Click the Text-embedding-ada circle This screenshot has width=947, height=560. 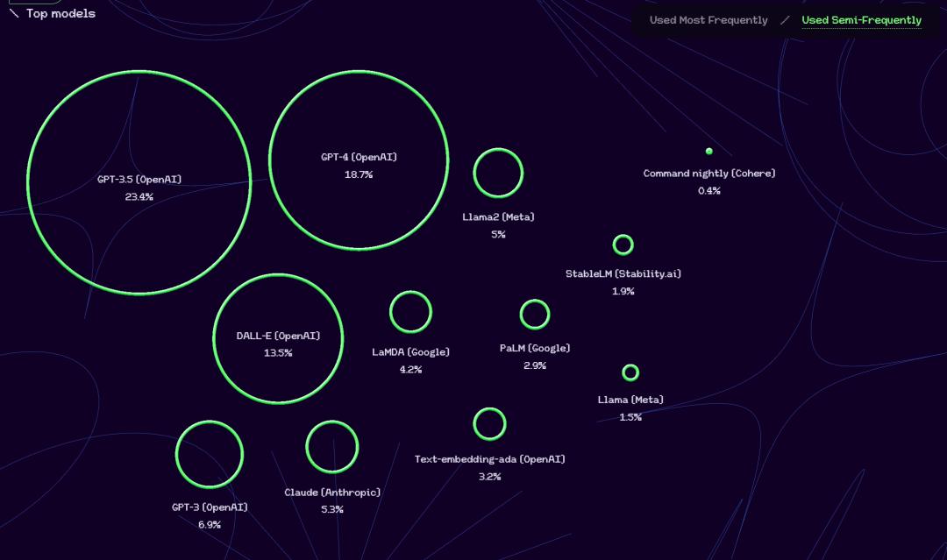coord(489,424)
